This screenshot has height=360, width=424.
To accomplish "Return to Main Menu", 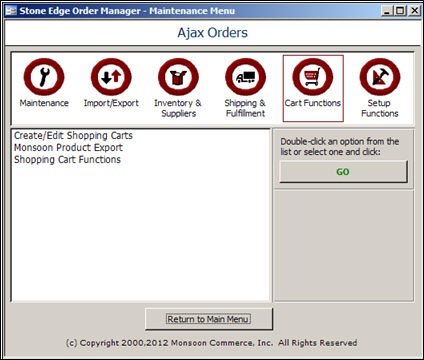I will (209, 319).
